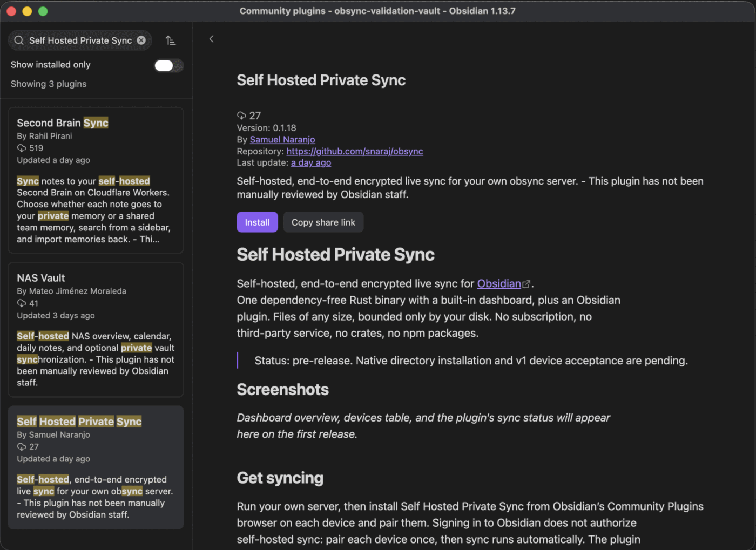Click 'Version: 0.1.18' text
Viewport: 756px width, 550px height.
coord(266,128)
